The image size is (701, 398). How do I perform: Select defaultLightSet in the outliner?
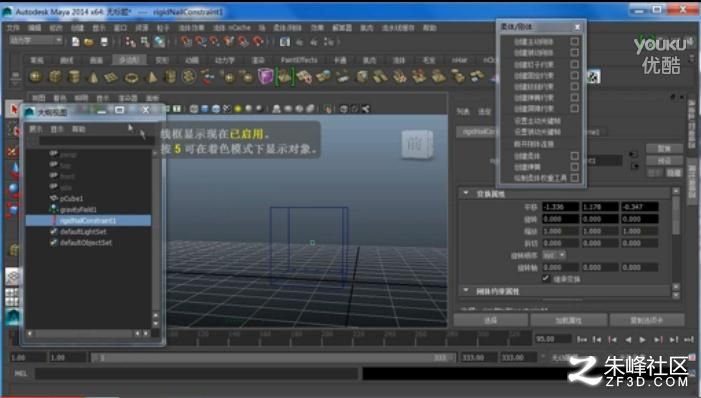click(83, 232)
